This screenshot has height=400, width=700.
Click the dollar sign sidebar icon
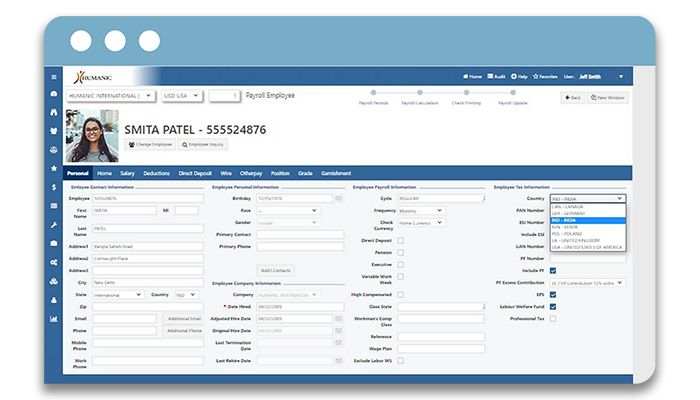tap(54, 186)
